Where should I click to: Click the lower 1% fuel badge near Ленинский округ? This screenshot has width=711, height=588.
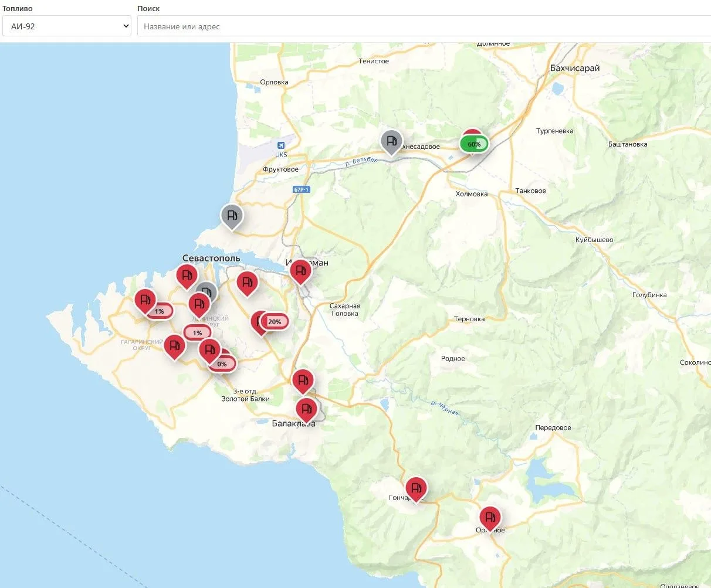(x=197, y=333)
